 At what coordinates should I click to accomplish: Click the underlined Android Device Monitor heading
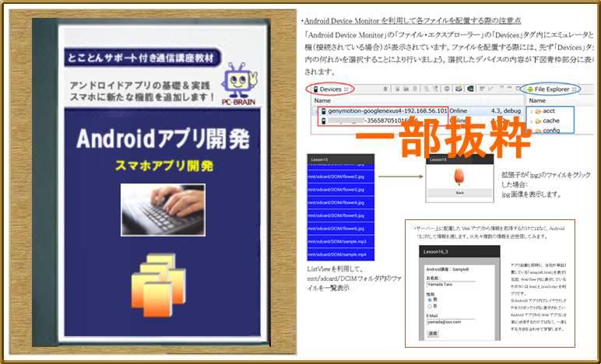click(x=413, y=21)
